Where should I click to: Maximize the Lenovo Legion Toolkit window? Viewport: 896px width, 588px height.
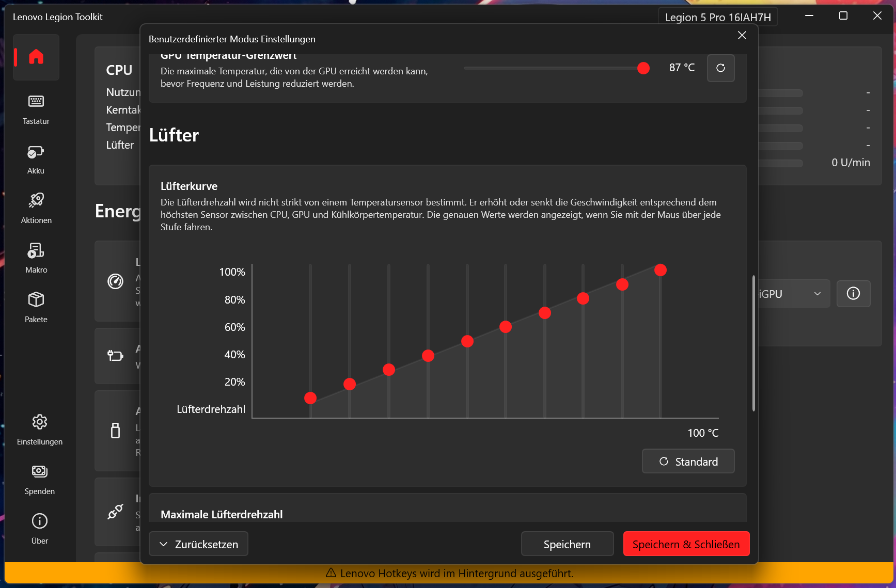(843, 16)
